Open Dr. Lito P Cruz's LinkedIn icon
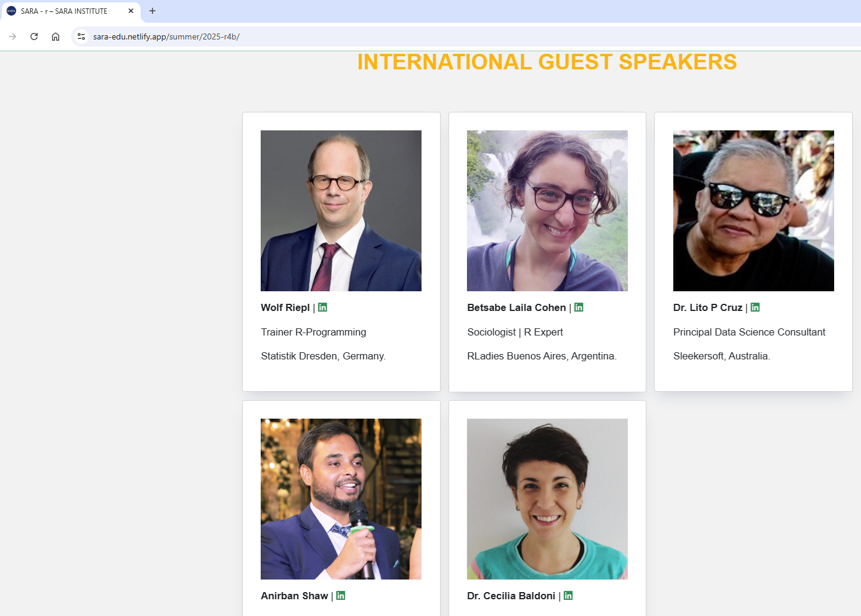 pos(755,307)
